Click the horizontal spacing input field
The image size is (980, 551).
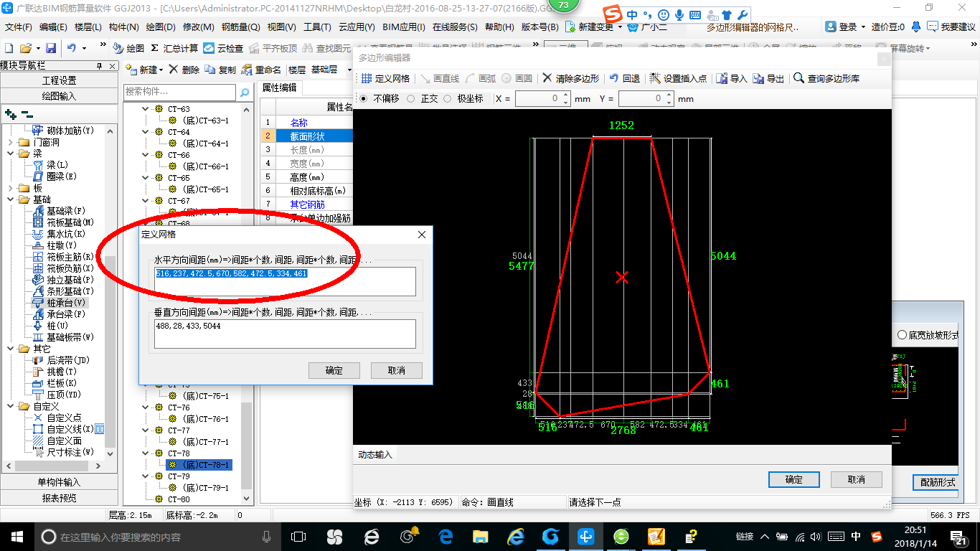tap(285, 281)
